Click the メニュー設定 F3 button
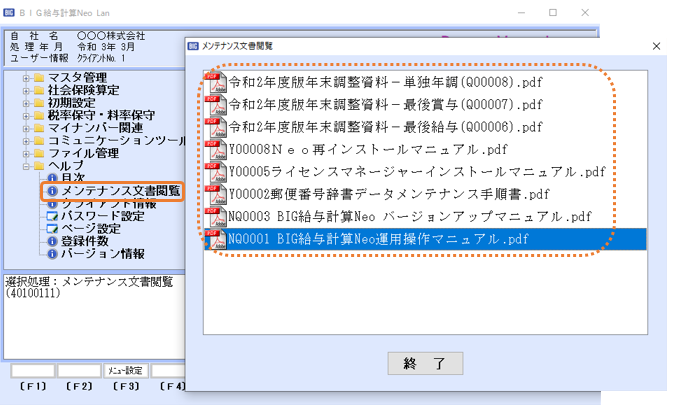Image resolution: width=673 pixels, height=409 pixels. click(x=125, y=371)
